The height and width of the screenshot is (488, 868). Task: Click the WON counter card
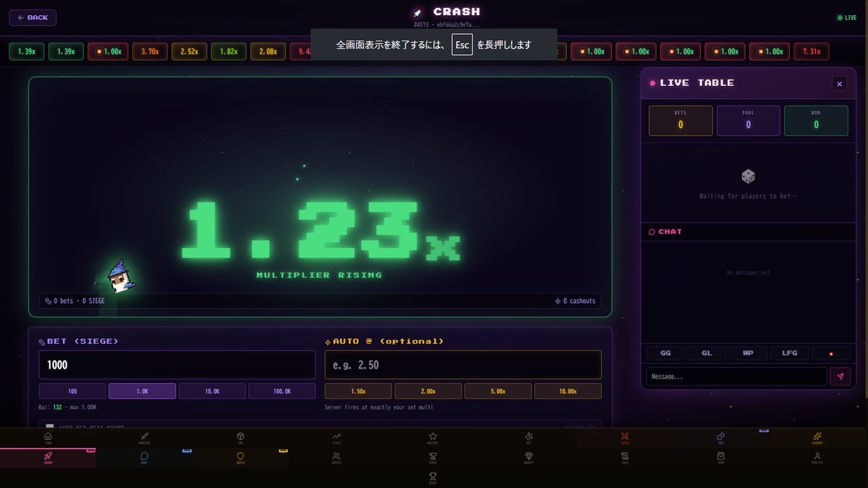(816, 121)
